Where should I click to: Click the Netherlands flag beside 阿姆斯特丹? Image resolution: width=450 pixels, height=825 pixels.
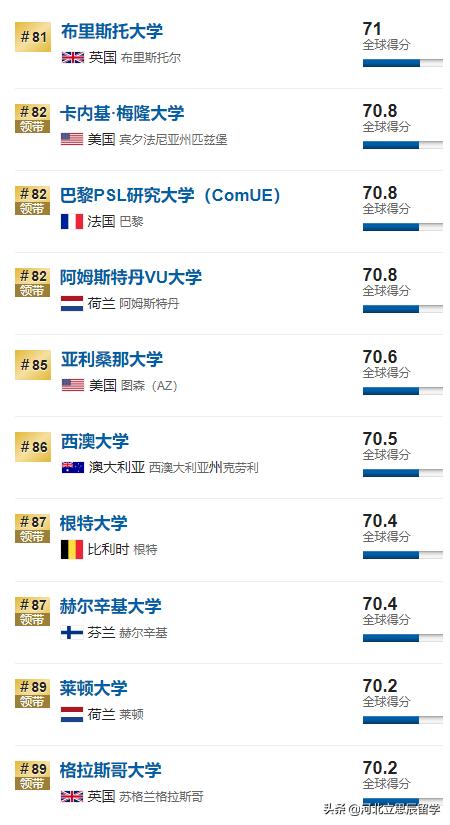point(72,303)
